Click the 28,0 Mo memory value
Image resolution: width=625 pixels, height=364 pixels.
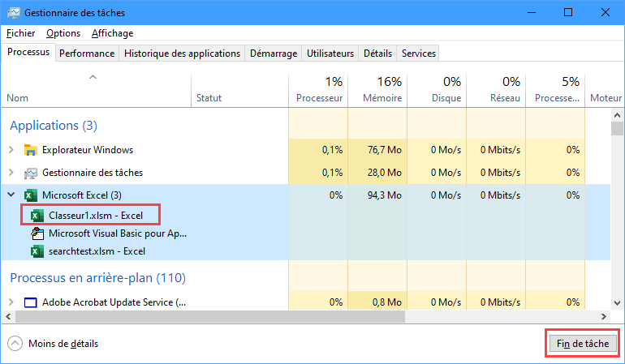click(384, 173)
